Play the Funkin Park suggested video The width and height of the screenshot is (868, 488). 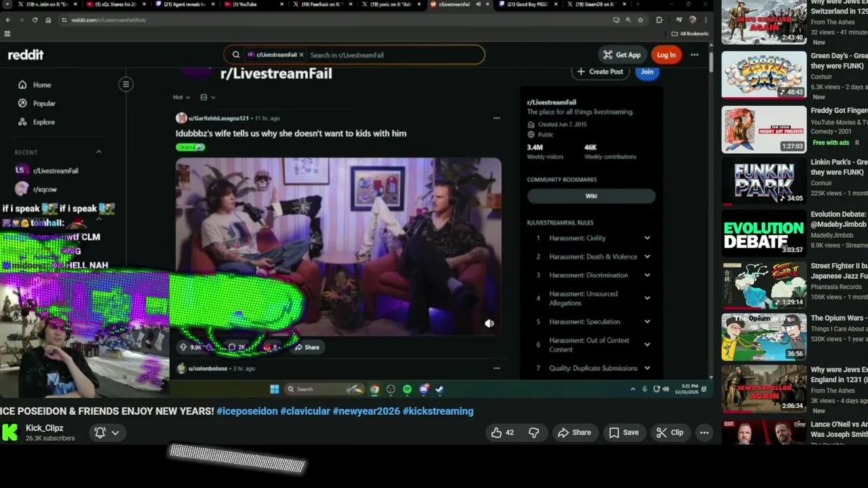click(764, 181)
